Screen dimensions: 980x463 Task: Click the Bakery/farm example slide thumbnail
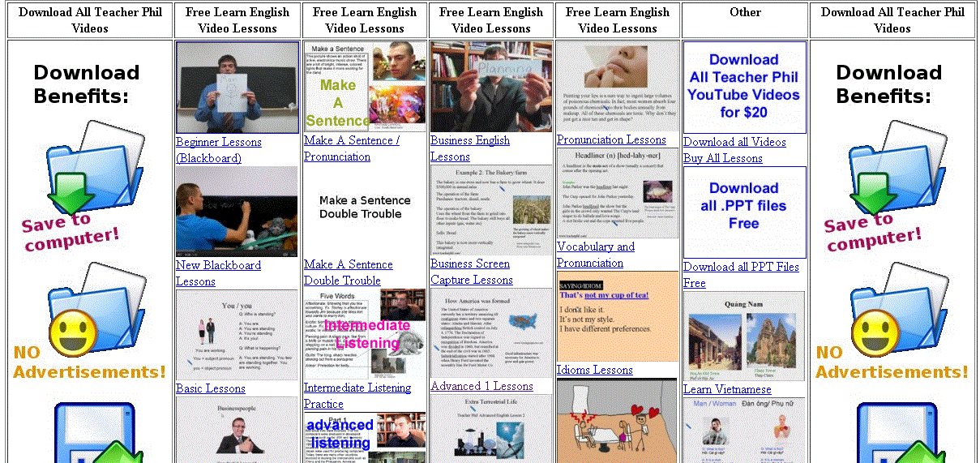(x=491, y=210)
